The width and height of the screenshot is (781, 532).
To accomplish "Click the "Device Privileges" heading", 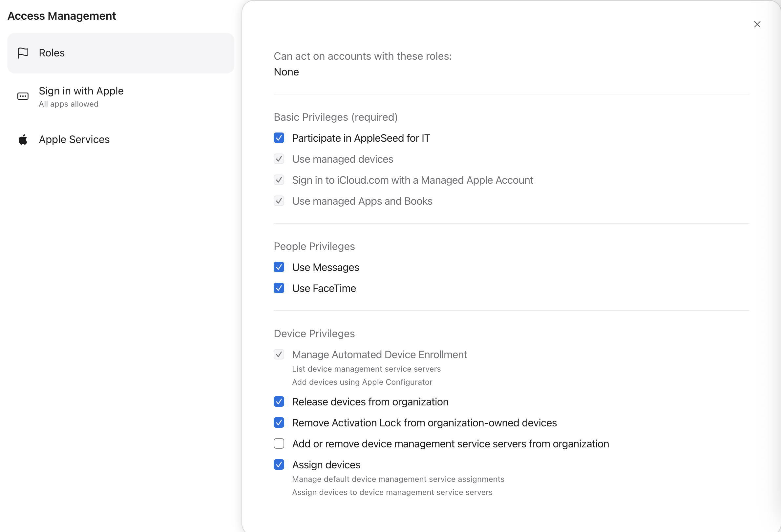I will click(314, 334).
